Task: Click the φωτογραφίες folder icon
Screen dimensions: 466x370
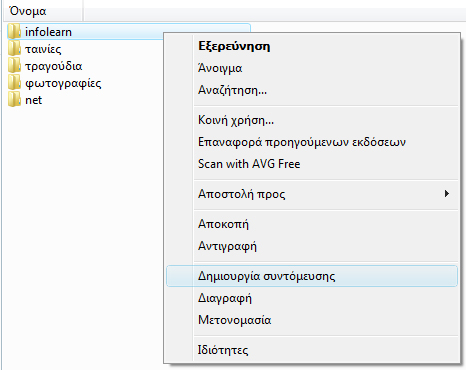Action: 14,83
